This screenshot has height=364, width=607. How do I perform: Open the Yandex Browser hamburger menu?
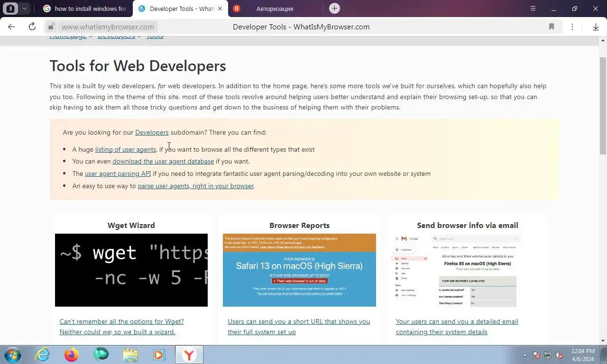click(533, 9)
